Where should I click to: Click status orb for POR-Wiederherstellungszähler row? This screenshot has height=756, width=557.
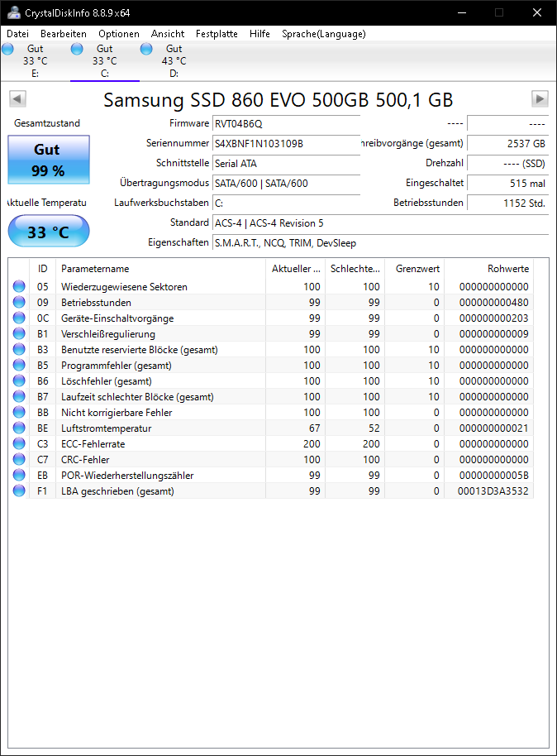coord(19,476)
